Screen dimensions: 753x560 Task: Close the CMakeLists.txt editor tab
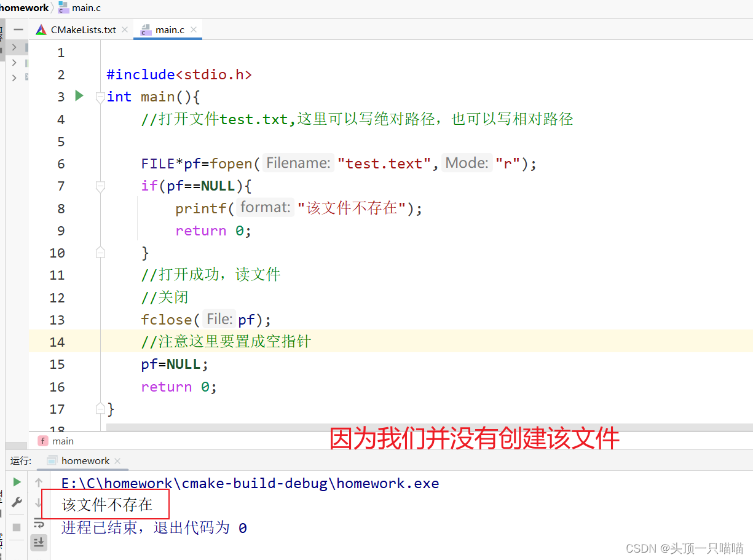[x=125, y=30]
